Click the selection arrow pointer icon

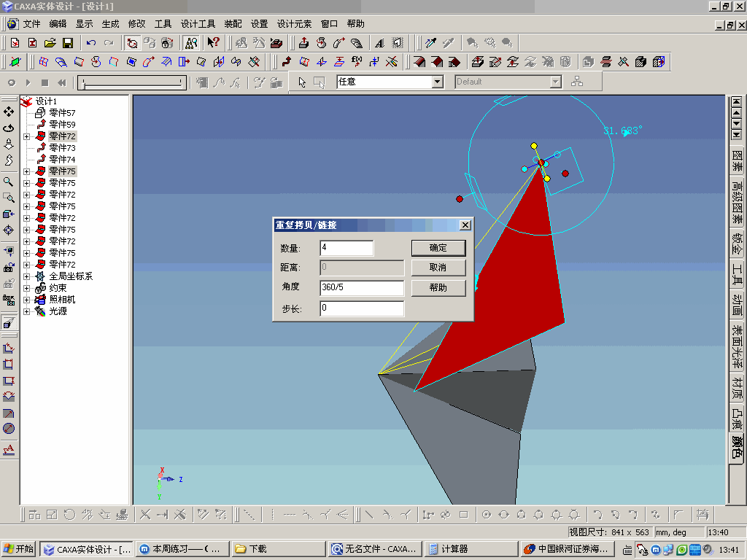click(x=302, y=82)
